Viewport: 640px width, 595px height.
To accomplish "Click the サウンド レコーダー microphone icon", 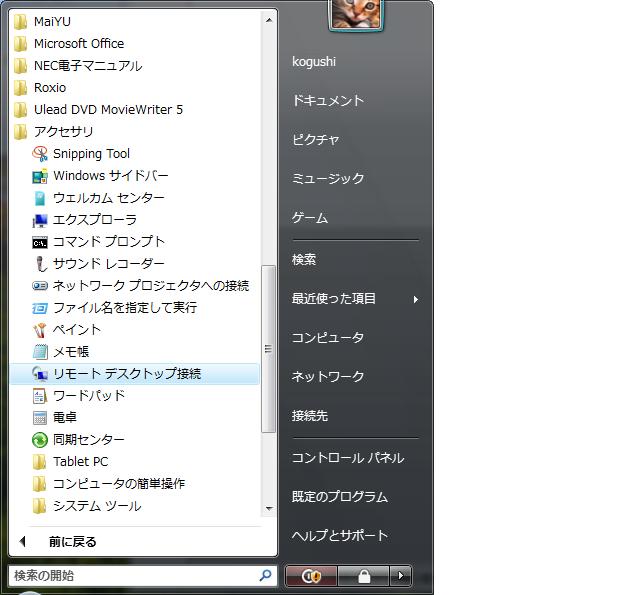I will [40, 264].
